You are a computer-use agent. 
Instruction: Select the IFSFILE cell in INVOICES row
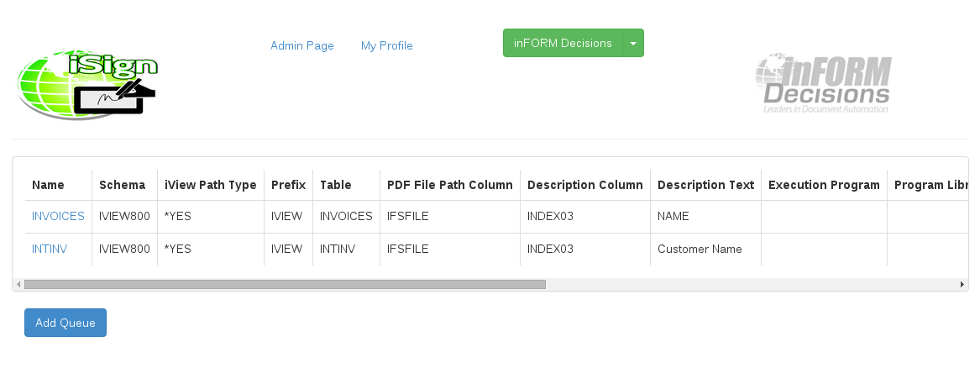coord(407,216)
